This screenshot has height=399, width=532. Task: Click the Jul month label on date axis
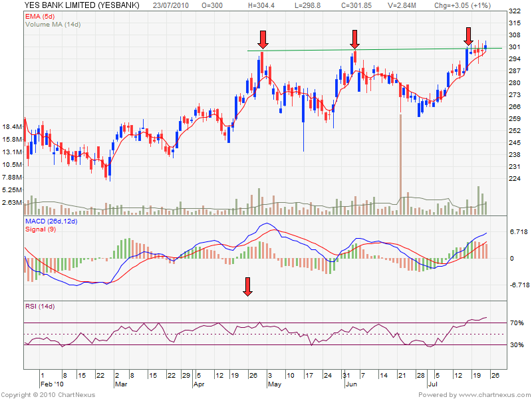click(432, 384)
